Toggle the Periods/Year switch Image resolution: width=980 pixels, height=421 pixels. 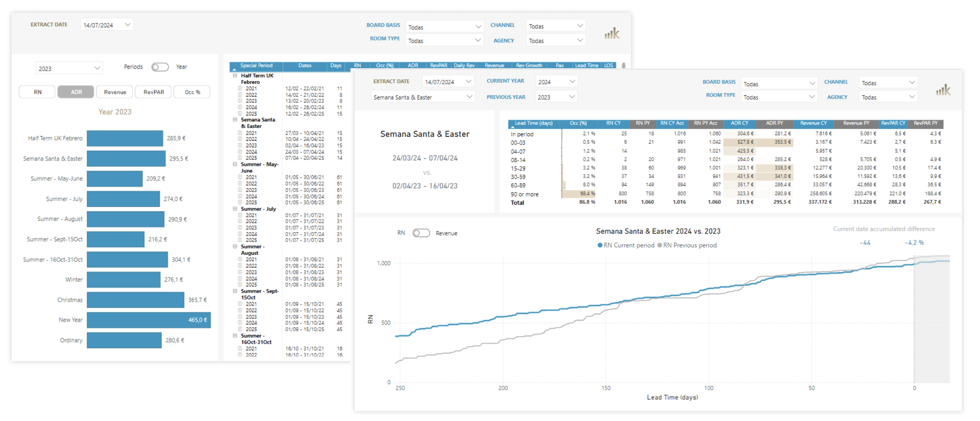click(x=160, y=67)
